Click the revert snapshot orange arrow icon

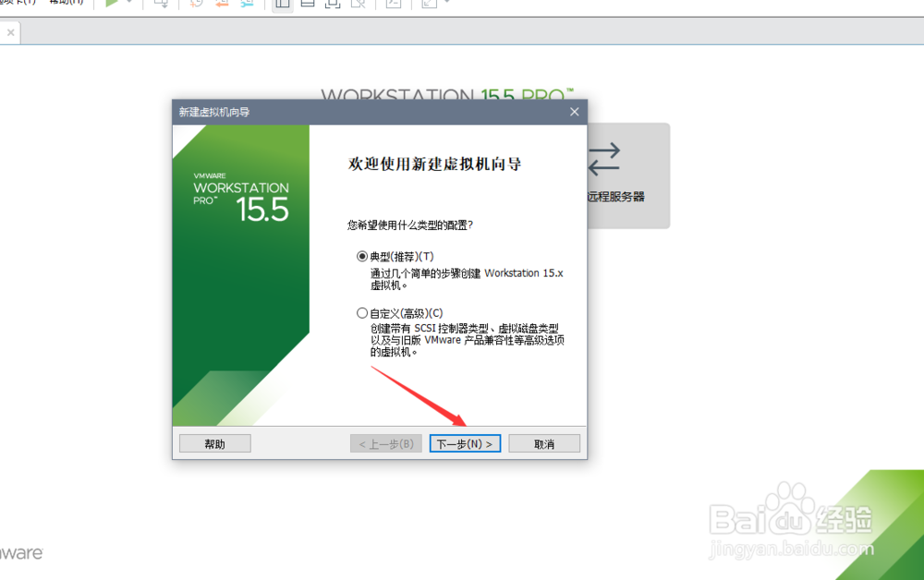tap(222, 3)
